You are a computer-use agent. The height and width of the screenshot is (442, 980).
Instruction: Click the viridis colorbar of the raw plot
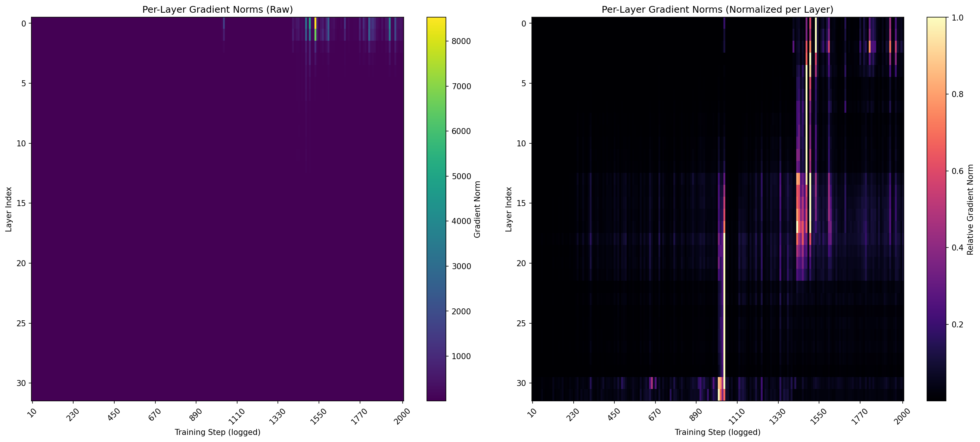(x=436, y=209)
